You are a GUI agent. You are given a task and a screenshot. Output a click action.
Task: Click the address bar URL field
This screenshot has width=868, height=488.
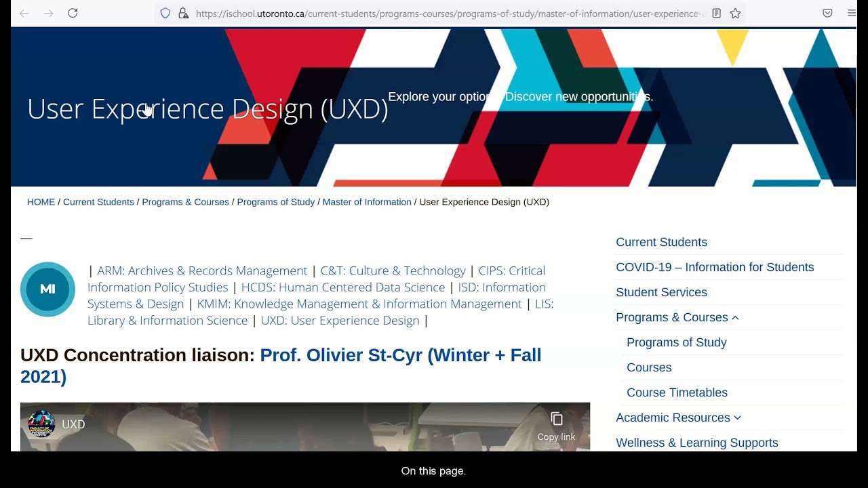(x=450, y=14)
